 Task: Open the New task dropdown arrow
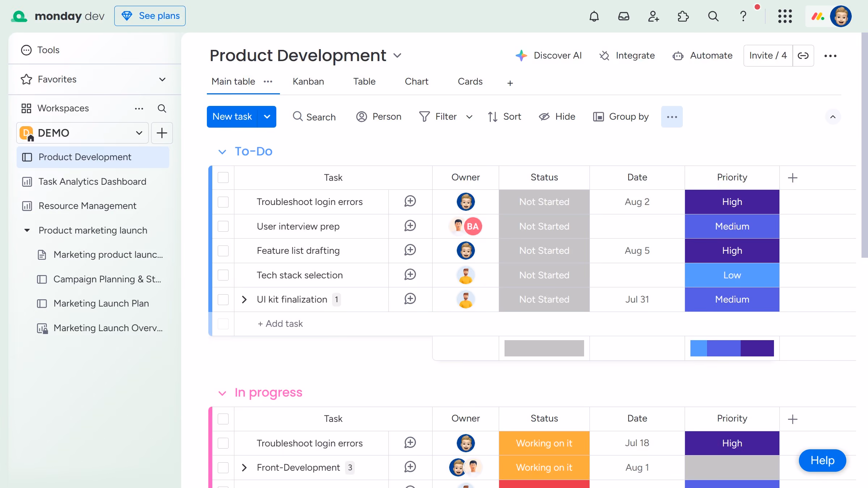click(267, 117)
